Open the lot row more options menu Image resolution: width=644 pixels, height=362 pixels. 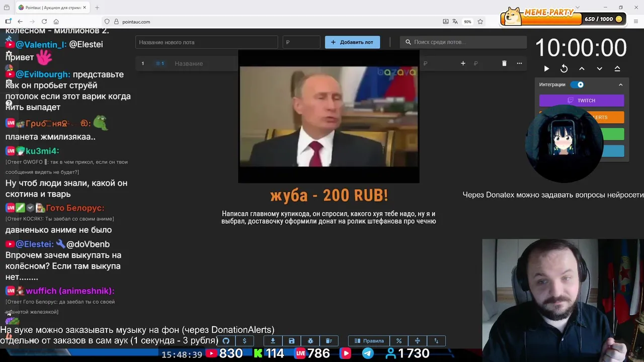point(519,63)
